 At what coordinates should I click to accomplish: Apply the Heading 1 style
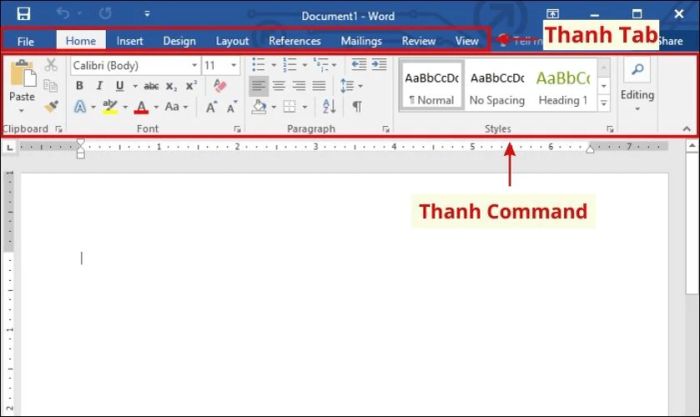point(563,86)
